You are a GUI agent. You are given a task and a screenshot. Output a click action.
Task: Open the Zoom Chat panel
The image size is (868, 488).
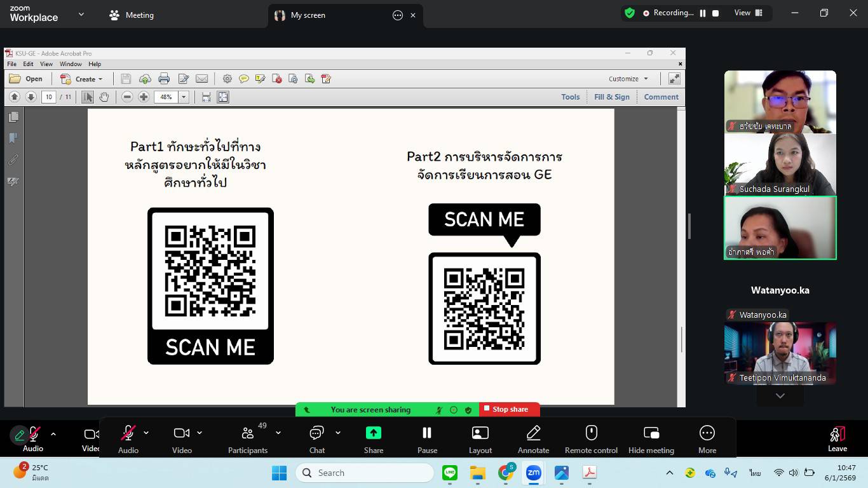point(316,433)
